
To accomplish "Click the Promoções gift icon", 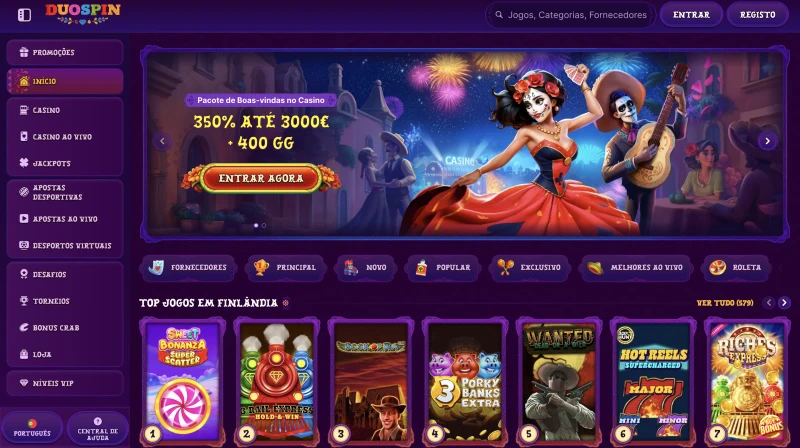I will click(x=23, y=52).
